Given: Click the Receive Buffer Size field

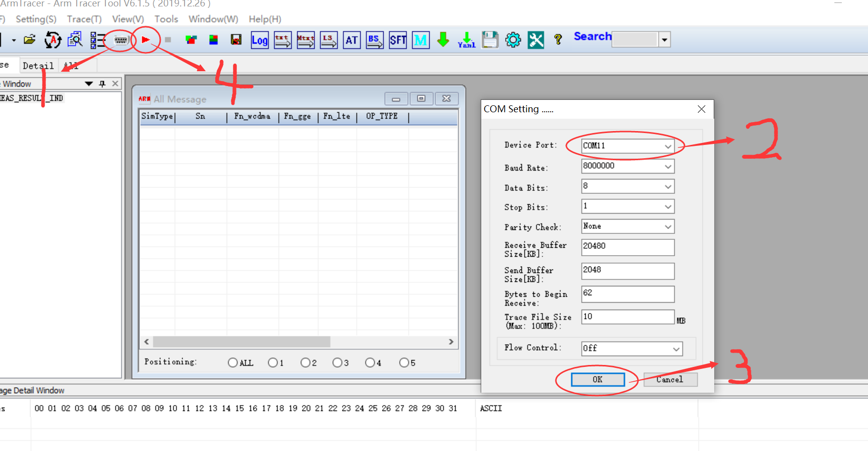Looking at the screenshot, I should pyautogui.click(x=628, y=247).
